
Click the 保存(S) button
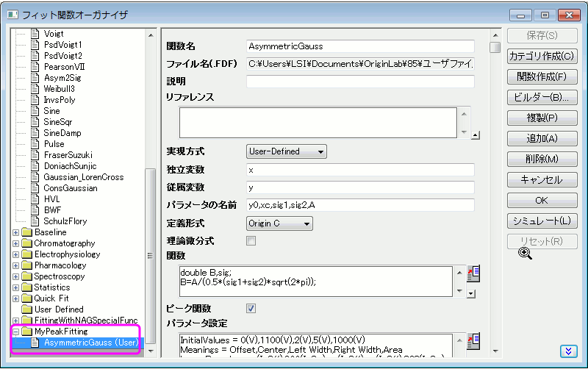pos(542,35)
